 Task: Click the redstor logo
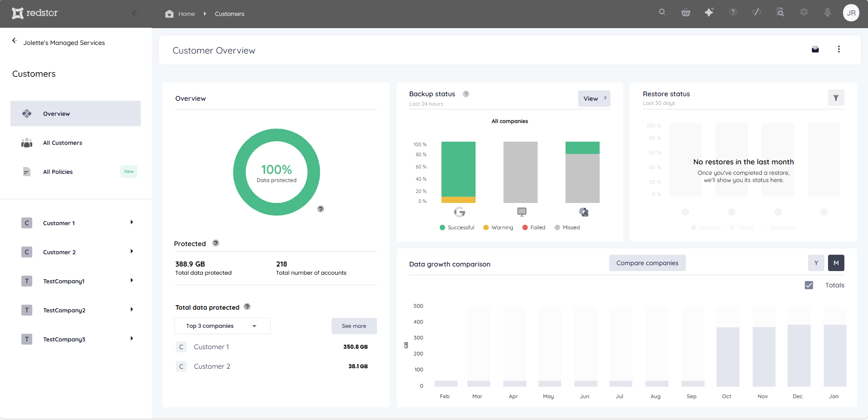[x=35, y=13]
